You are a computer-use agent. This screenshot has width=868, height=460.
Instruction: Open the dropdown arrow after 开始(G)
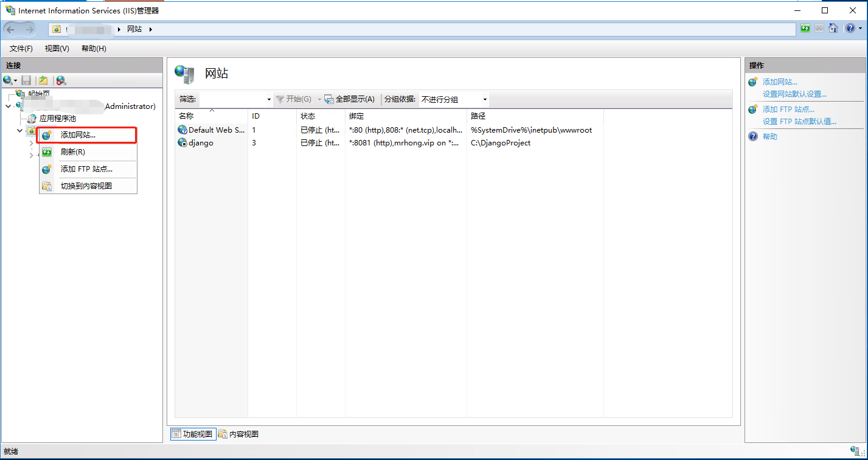tap(319, 99)
